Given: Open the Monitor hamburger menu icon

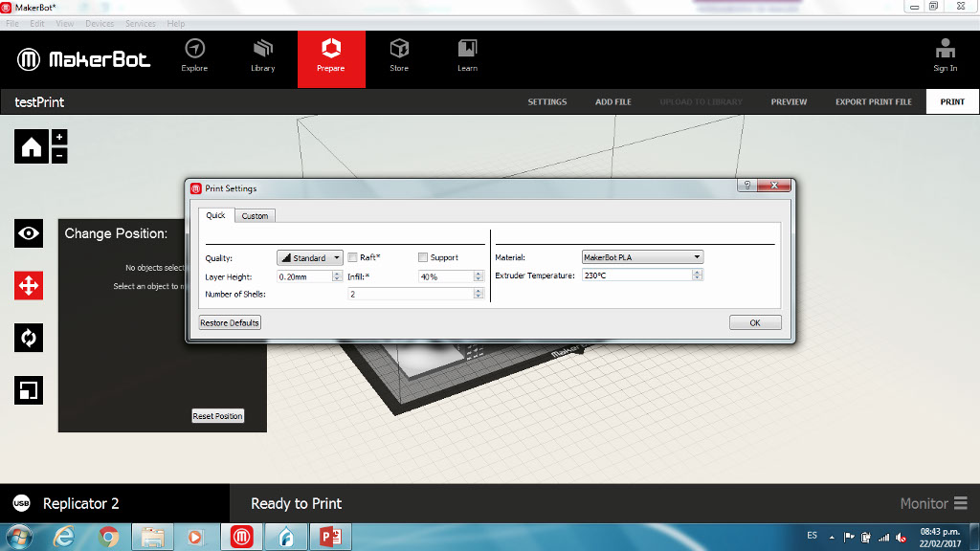Looking at the screenshot, I should (961, 503).
